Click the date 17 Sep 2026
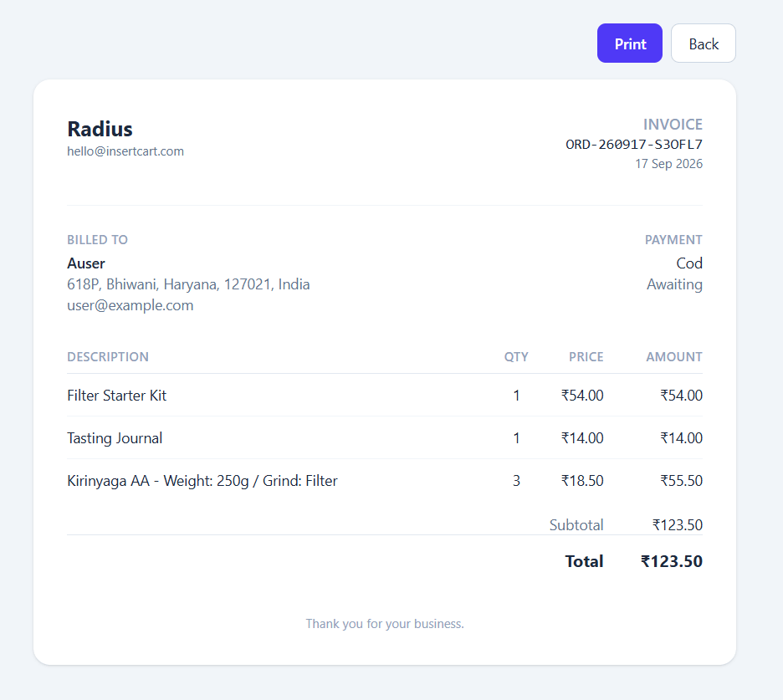Viewport: 783px width, 700px height. coord(668,164)
